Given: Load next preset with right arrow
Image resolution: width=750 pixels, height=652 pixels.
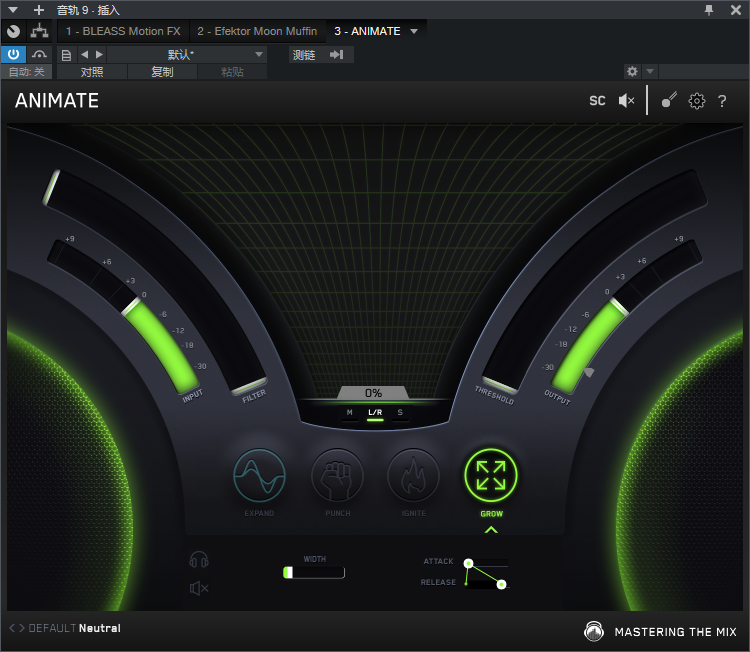Looking at the screenshot, I should click(99, 55).
